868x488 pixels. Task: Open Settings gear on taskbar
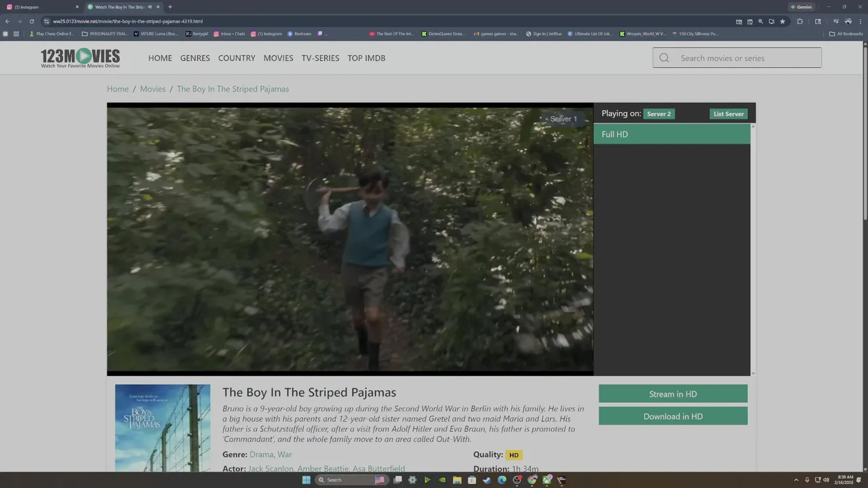[x=412, y=480]
